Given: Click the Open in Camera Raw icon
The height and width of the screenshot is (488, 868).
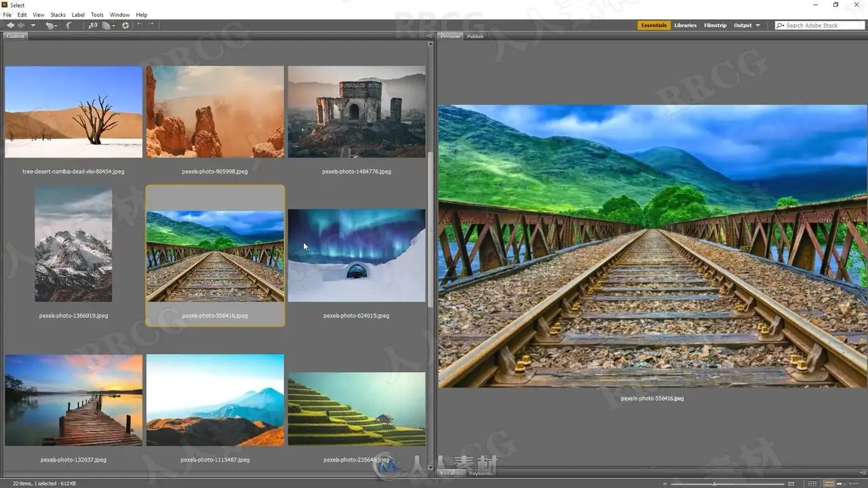Looking at the screenshot, I should click(125, 25).
